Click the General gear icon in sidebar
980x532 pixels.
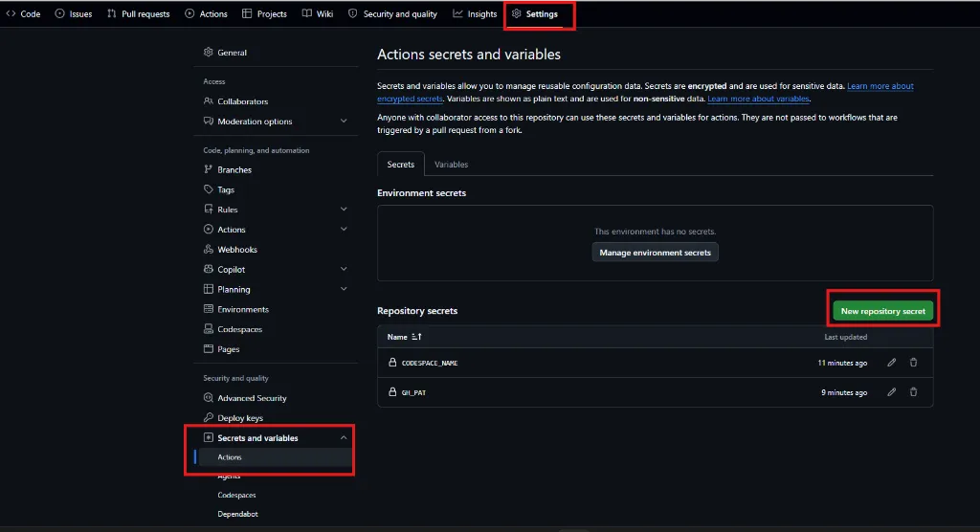point(208,53)
